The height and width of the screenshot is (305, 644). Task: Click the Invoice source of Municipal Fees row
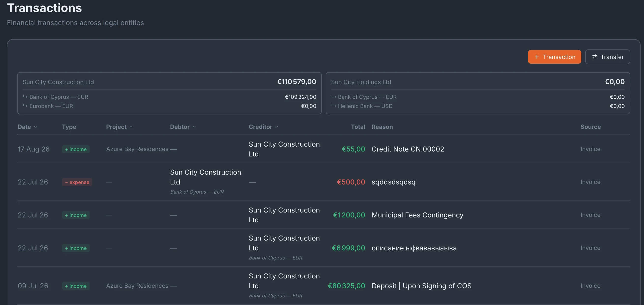[590, 215]
